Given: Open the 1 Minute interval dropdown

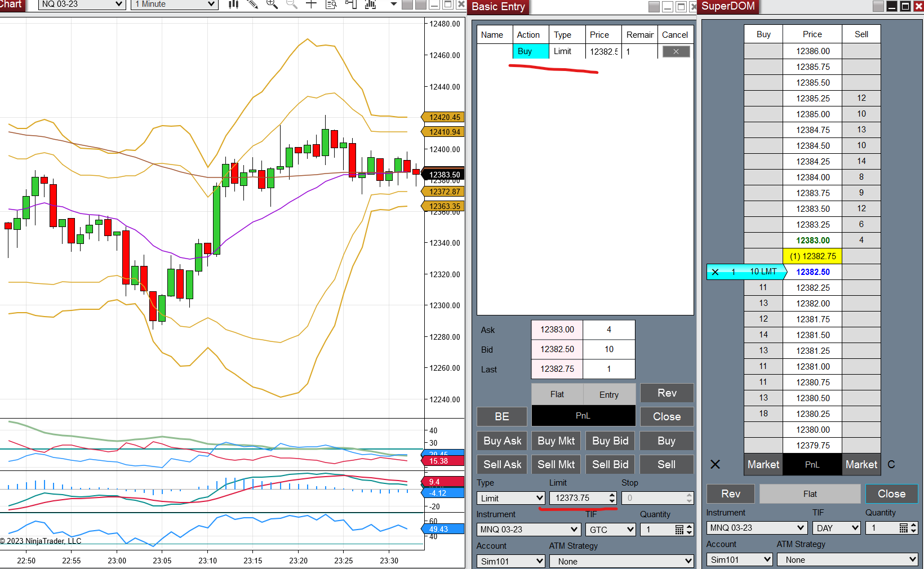Looking at the screenshot, I should [175, 4].
